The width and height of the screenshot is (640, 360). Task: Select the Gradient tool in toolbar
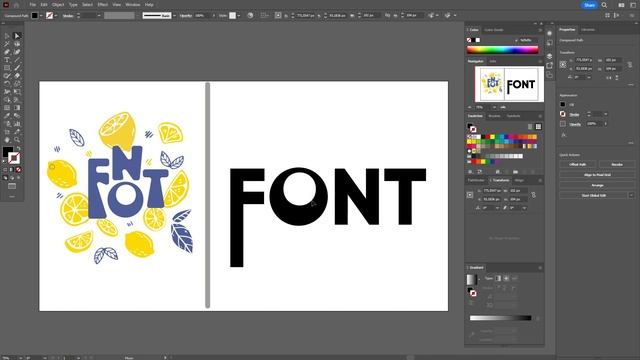click(17, 108)
